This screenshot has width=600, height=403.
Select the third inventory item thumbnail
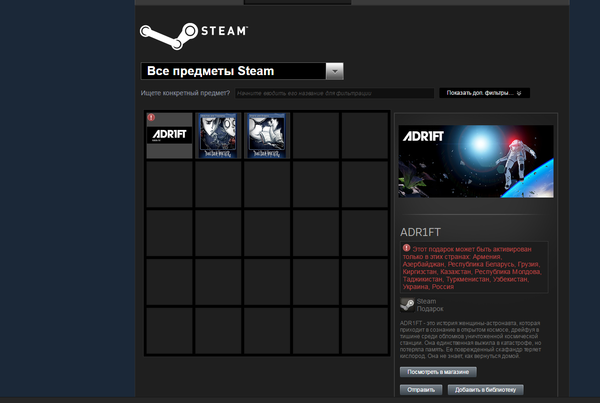[x=267, y=136]
